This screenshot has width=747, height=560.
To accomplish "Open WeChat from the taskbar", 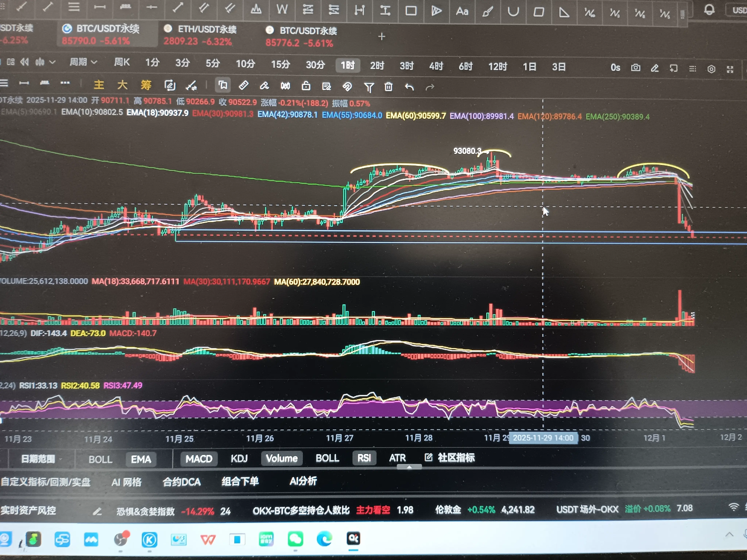I will 295,539.
